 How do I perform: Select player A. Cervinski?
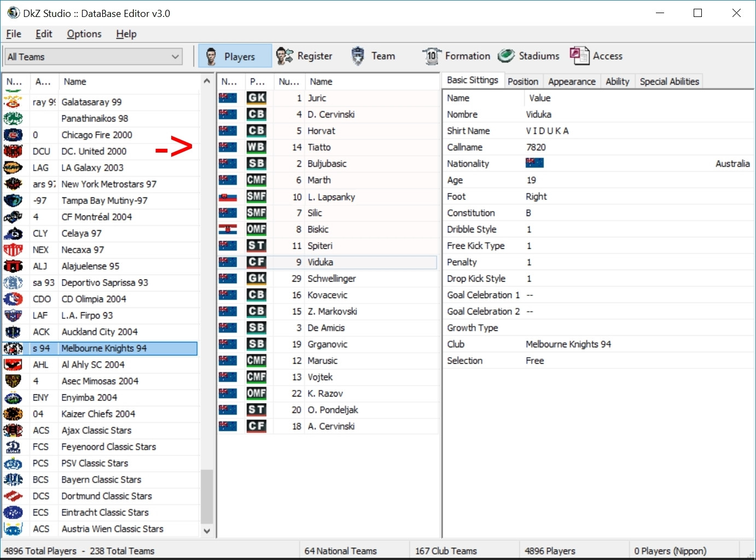coord(331,426)
